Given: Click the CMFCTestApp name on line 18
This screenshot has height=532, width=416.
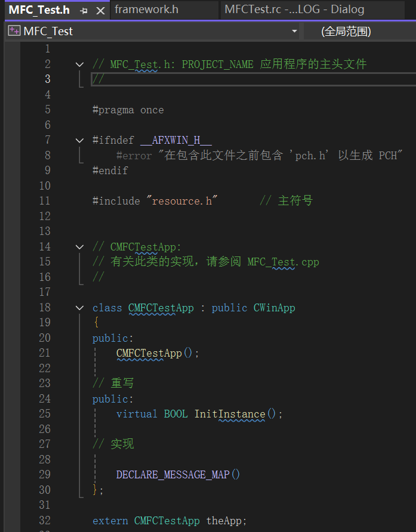Looking at the screenshot, I should tap(161, 308).
